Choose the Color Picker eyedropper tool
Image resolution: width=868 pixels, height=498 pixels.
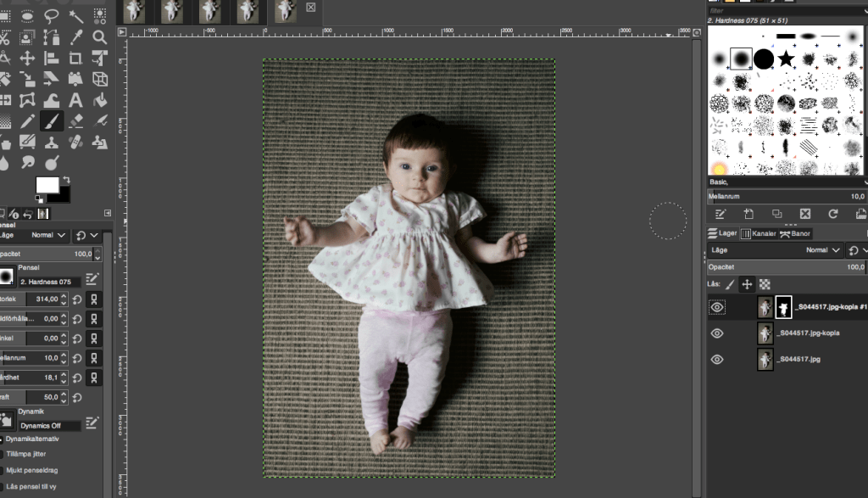point(75,37)
